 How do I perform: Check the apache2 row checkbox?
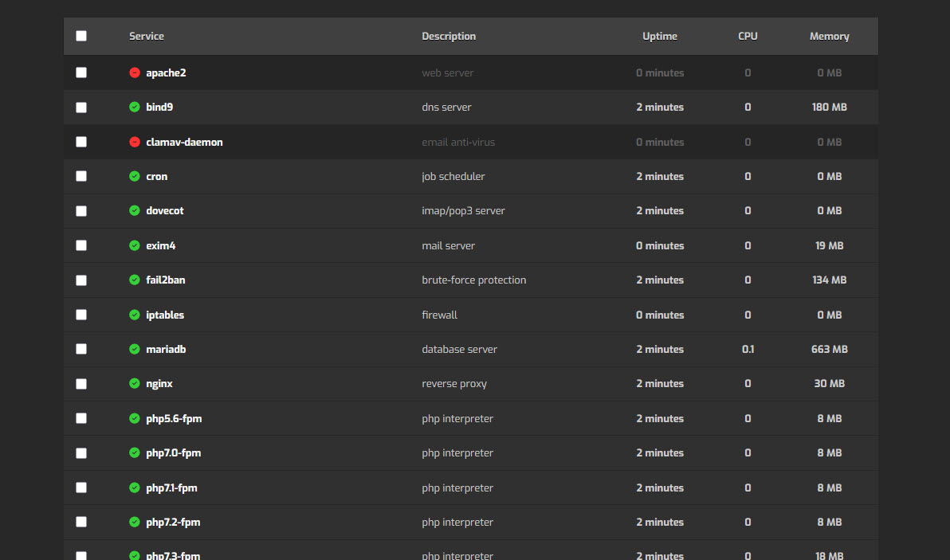[81, 72]
